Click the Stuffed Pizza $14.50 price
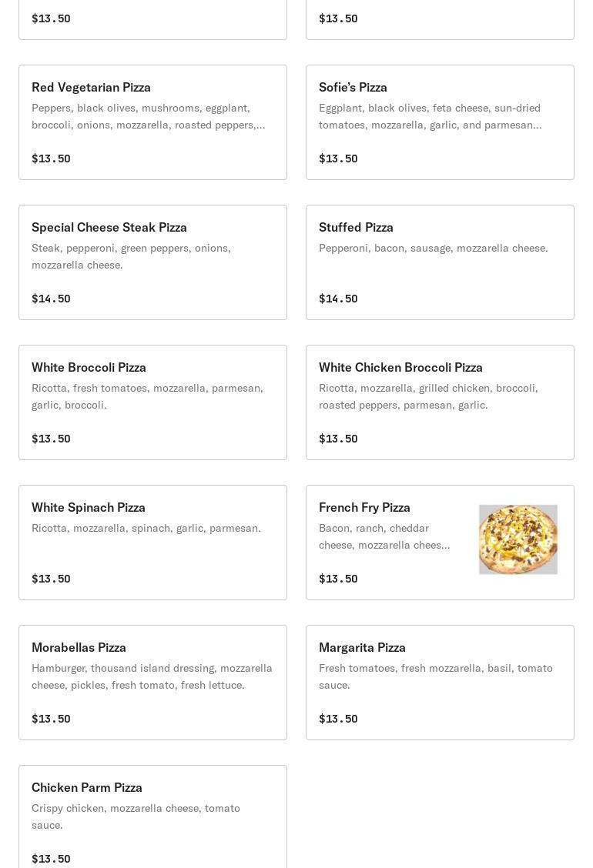Image resolution: width=593 pixels, height=868 pixels. point(338,299)
